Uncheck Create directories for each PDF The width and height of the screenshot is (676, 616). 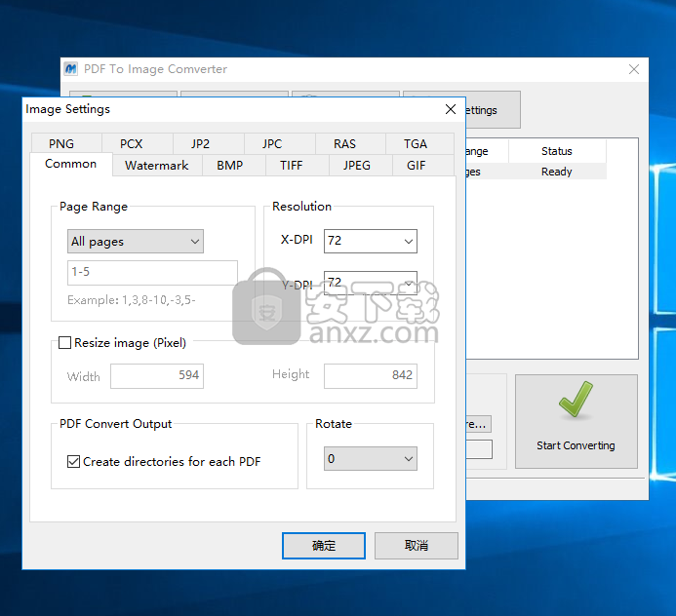tap(74, 462)
